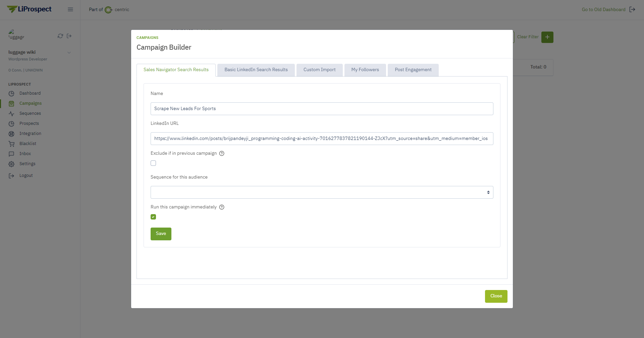
Task: Click Clear Filter behind the modal
Action: (528, 37)
